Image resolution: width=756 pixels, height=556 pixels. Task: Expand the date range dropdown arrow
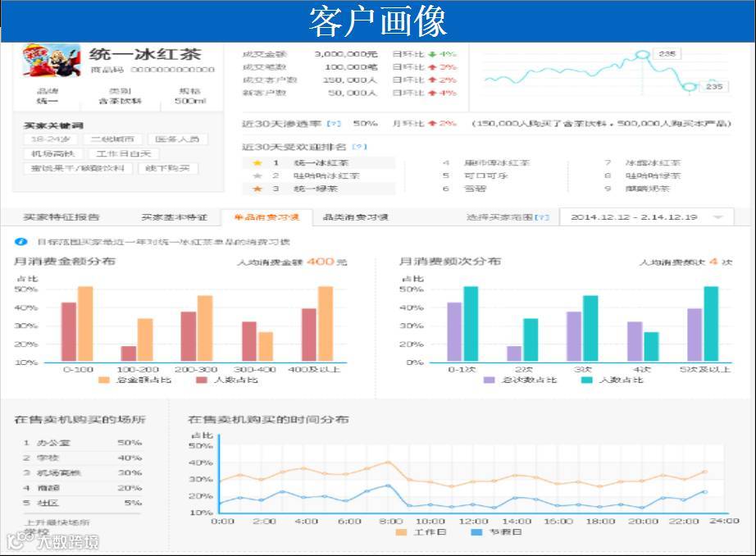718,217
